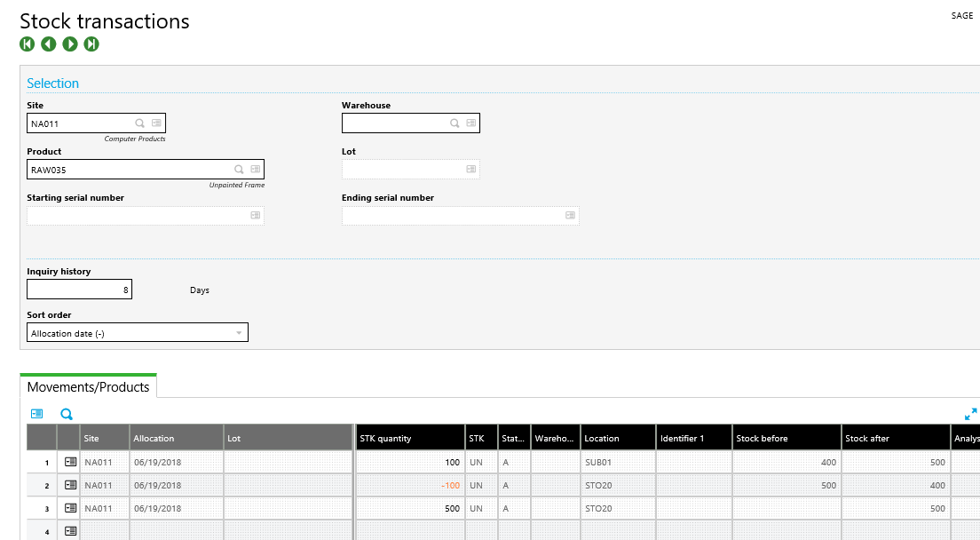Open Ending serial number selection icon
Image resolution: width=980 pixels, height=540 pixels.
tap(569, 215)
